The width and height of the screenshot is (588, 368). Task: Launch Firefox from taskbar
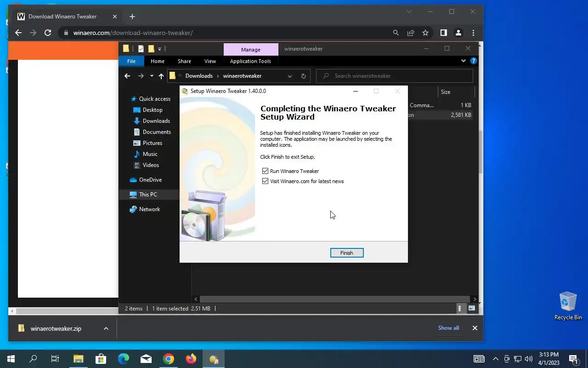point(191,359)
